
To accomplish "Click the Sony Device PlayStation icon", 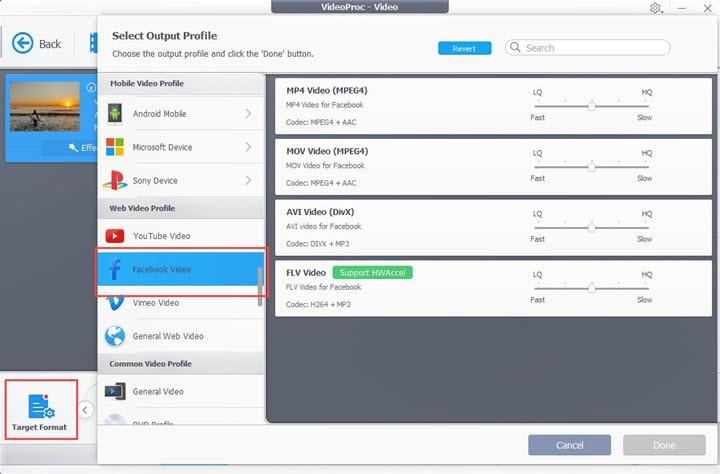I will point(114,181).
